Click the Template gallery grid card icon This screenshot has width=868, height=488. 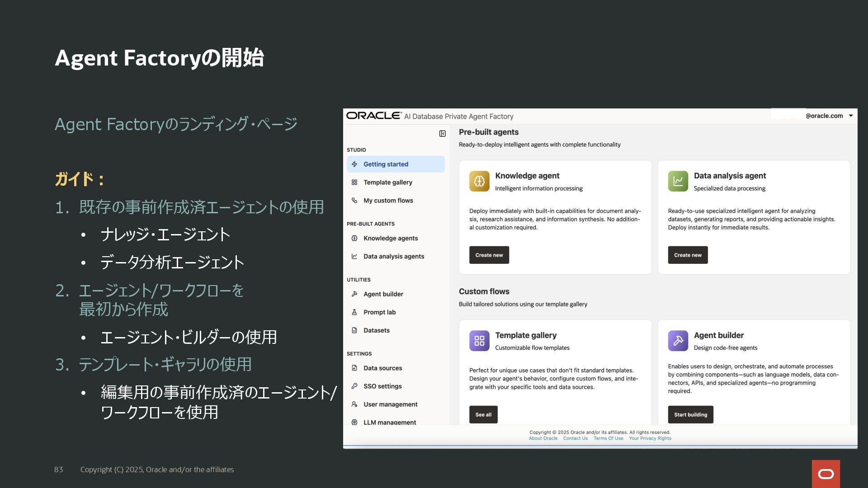(x=479, y=341)
